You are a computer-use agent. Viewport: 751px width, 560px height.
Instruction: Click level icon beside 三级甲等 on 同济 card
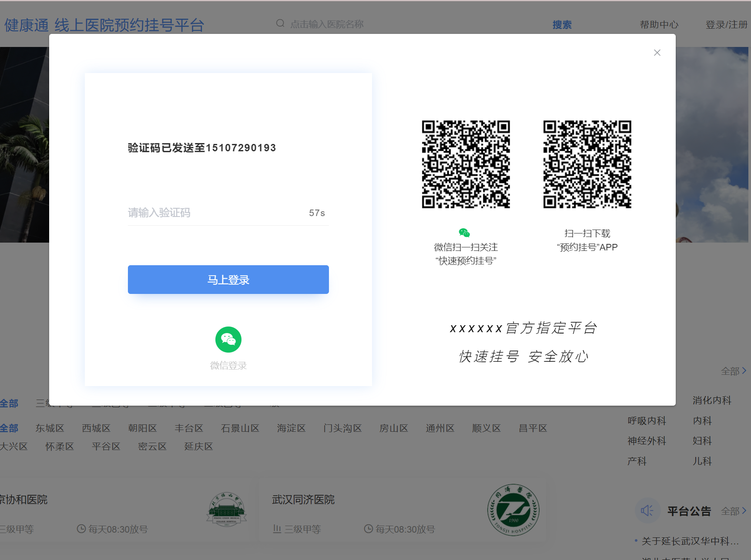[x=277, y=529]
